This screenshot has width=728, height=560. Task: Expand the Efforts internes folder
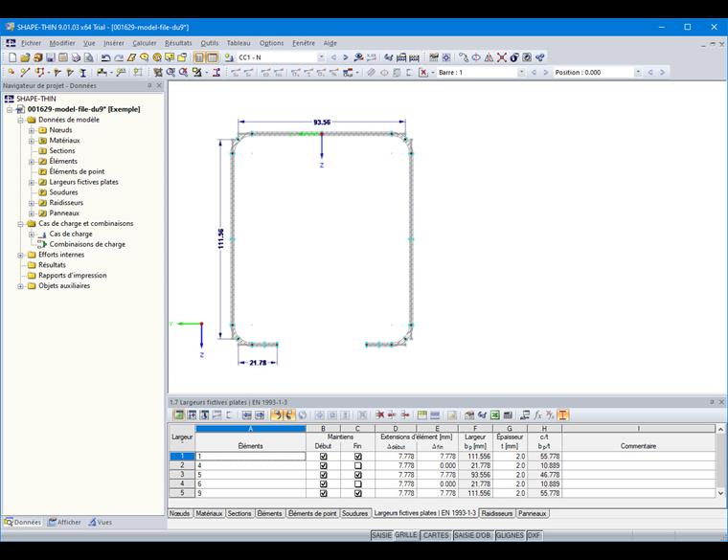point(20,255)
